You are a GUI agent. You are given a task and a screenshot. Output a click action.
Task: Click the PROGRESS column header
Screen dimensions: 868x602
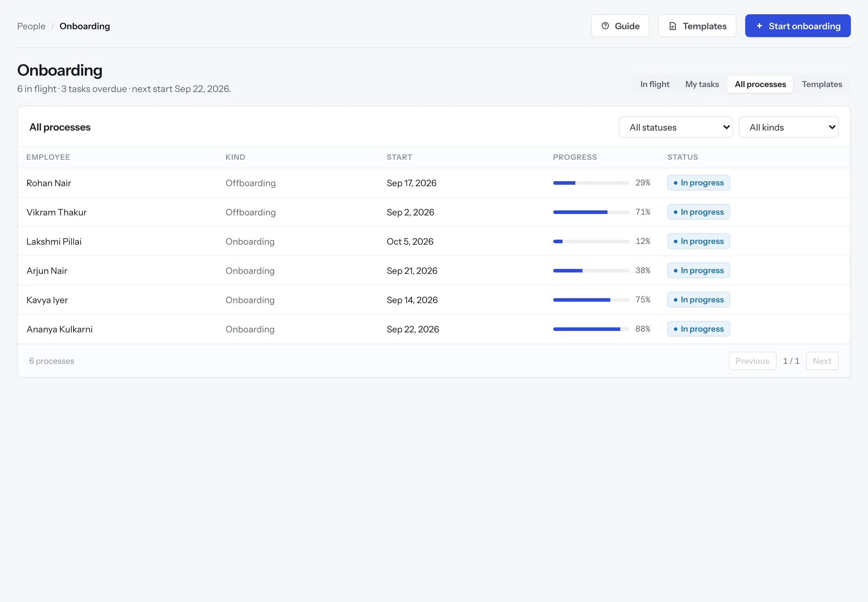575,157
